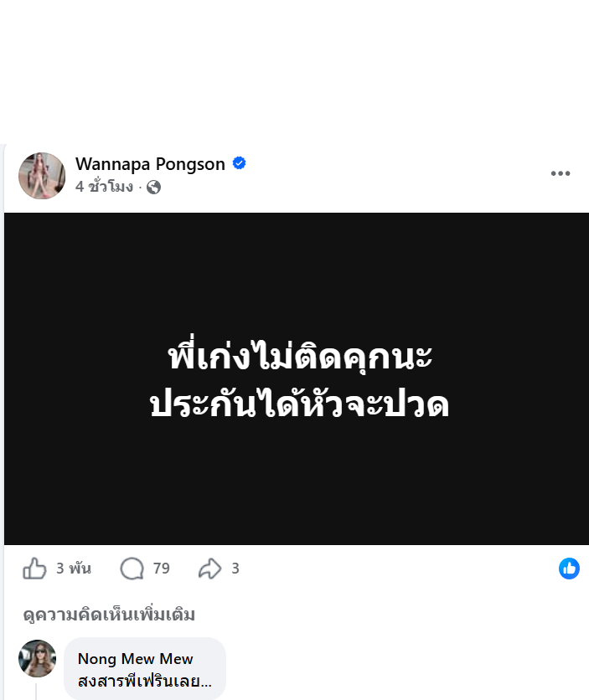The width and height of the screenshot is (589, 700).
Task: Open Nong Mew Mew's commenter avatar
Action: pyautogui.click(x=38, y=658)
